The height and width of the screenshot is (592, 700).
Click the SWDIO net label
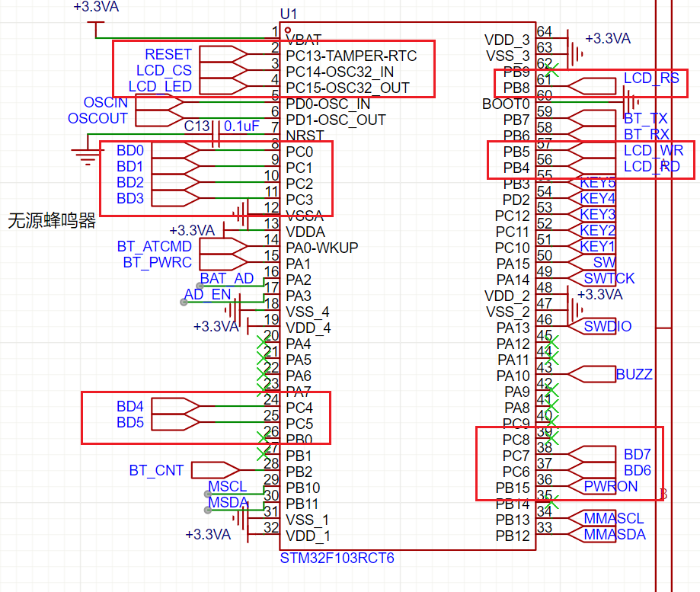[x=608, y=326]
